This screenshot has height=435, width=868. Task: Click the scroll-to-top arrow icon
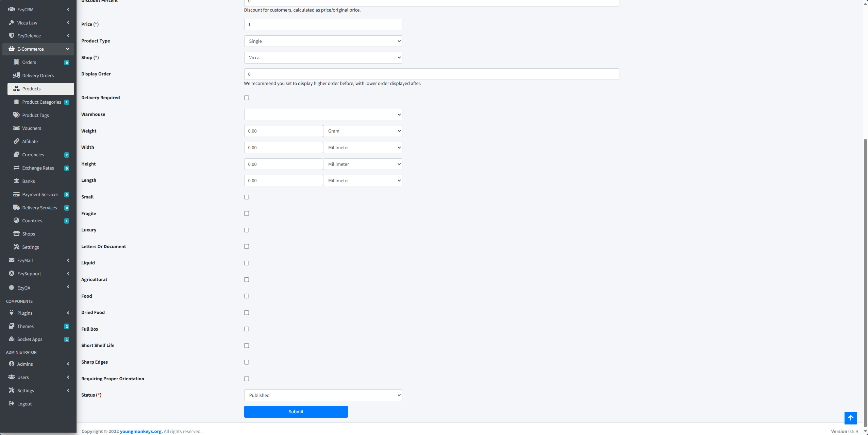point(850,418)
